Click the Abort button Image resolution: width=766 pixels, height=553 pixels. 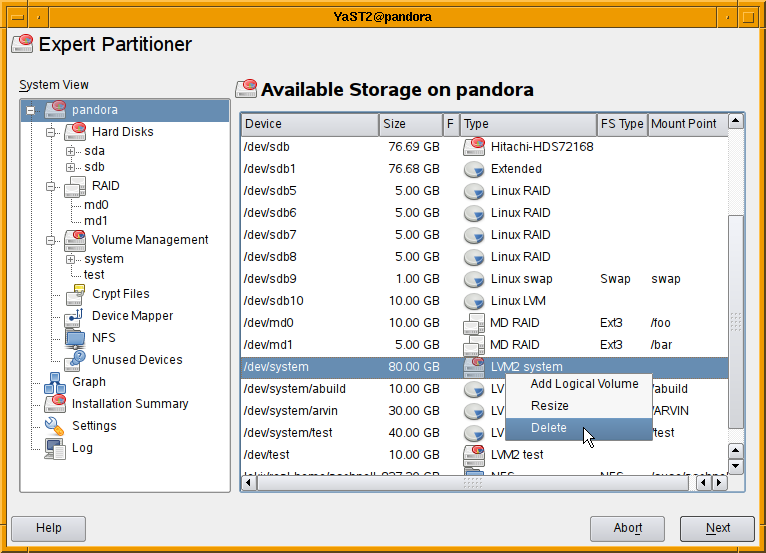[627, 529]
